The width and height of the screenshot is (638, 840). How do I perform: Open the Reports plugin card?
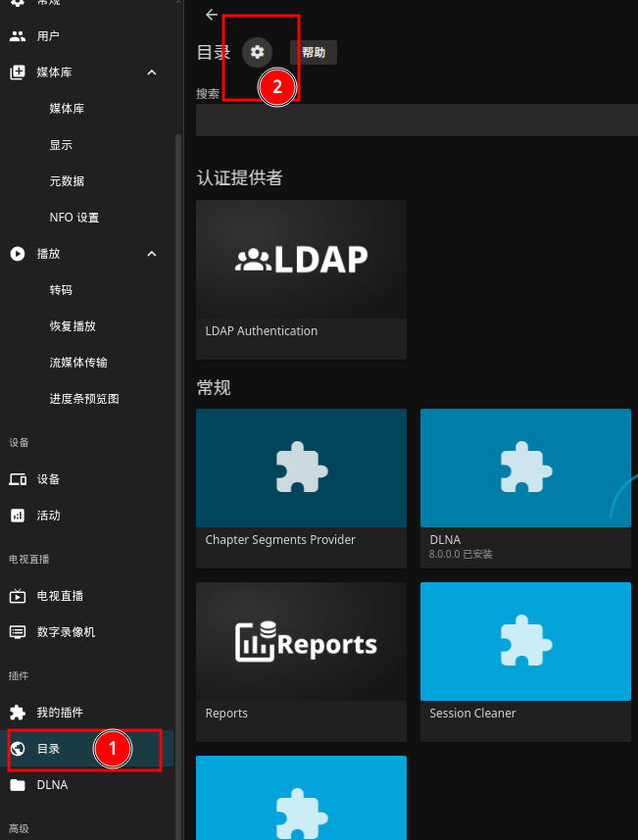(x=301, y=663)
